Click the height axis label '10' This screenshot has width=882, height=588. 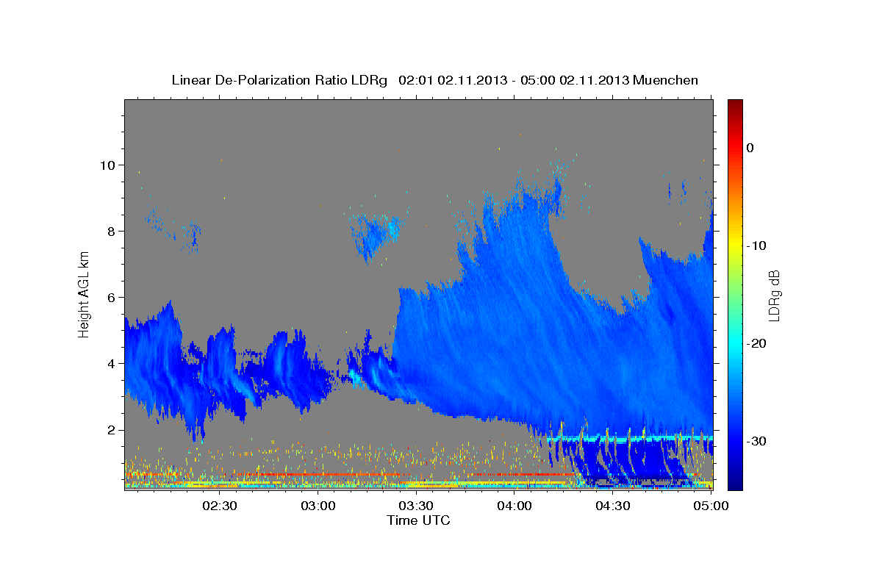point(108,165)
